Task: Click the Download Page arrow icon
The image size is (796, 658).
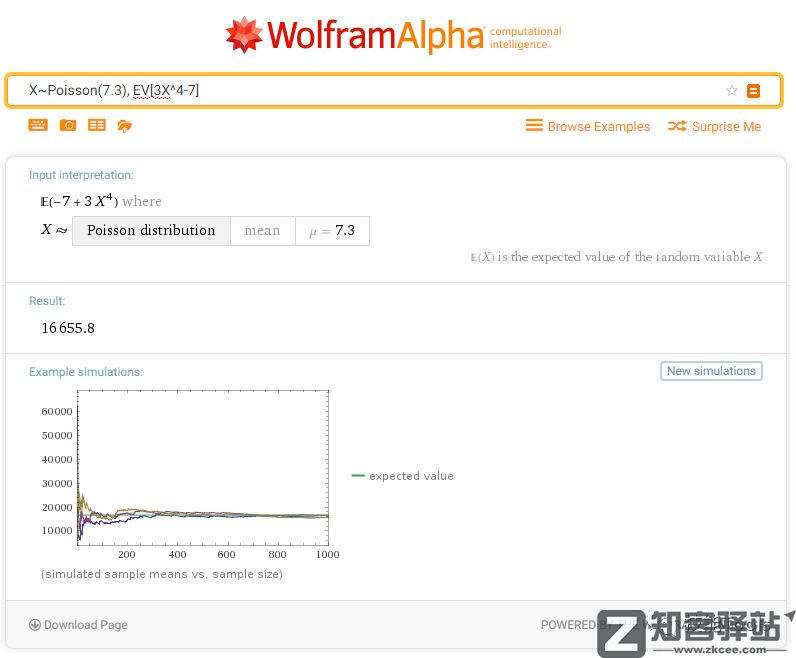Action: pos(35,625)
